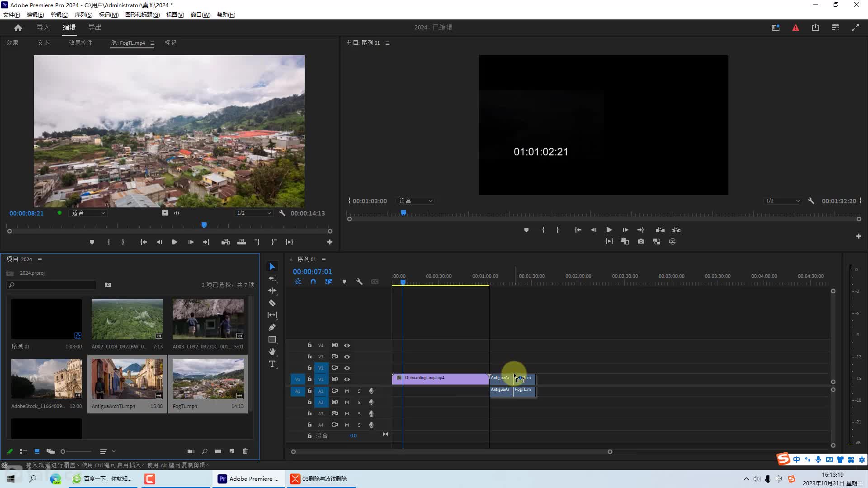
Task: Play the Program Monitor sequence
Action: coord(609,230)
